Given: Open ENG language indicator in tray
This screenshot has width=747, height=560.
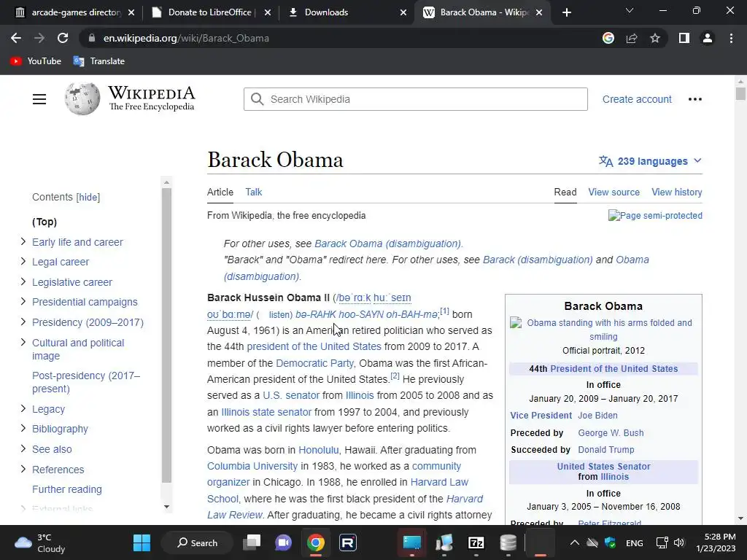Looking at the screenshot, I should point(634,542).
